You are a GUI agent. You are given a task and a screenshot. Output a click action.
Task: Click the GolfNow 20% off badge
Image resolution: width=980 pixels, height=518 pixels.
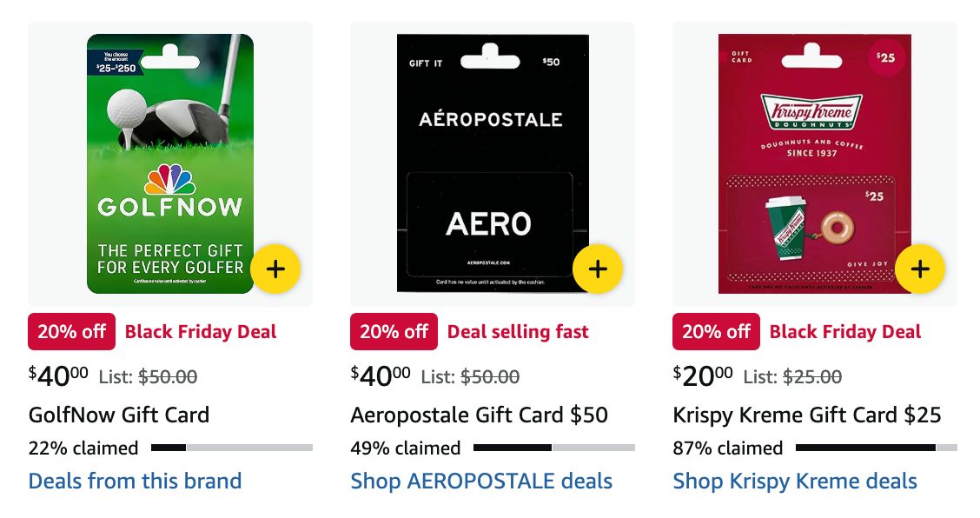click(x=71, y=332)
